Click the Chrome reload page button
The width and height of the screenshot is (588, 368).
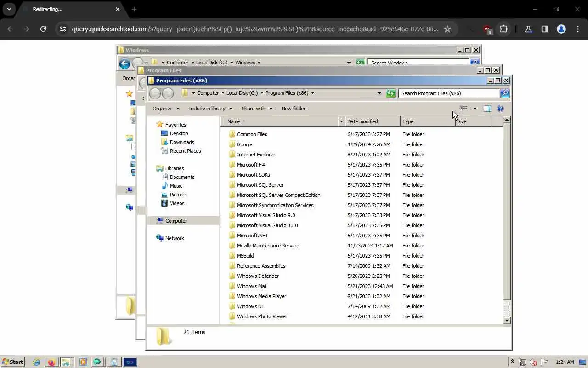pyautogui.click(x=43, y=29)
